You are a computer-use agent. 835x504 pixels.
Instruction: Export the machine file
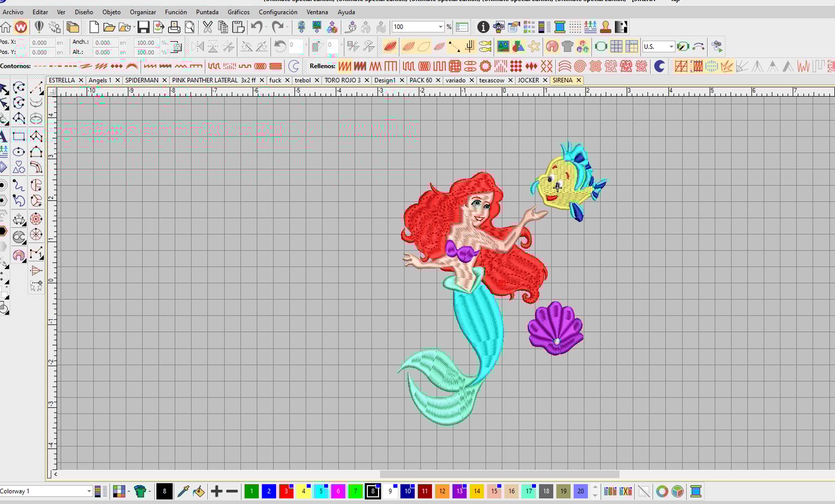point(159,27)
